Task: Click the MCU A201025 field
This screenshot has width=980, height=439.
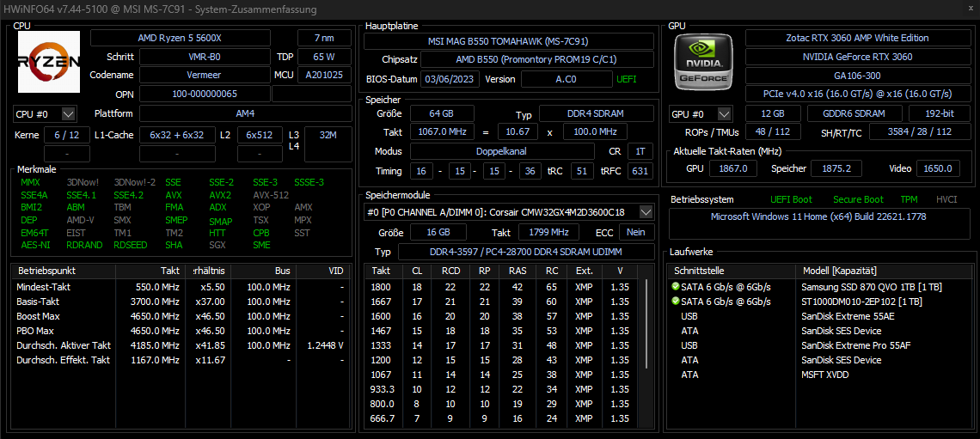Action: coord(324,75)
